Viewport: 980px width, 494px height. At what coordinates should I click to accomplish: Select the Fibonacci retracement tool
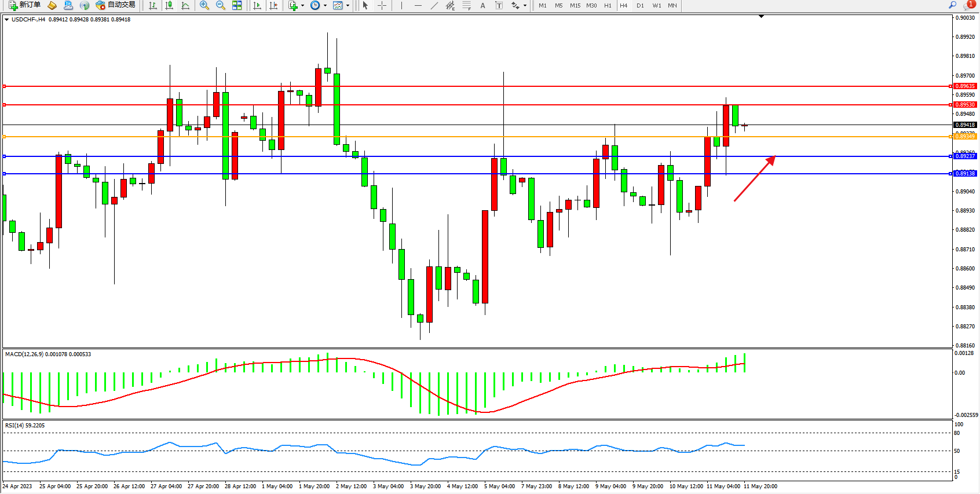click(467, 5)
